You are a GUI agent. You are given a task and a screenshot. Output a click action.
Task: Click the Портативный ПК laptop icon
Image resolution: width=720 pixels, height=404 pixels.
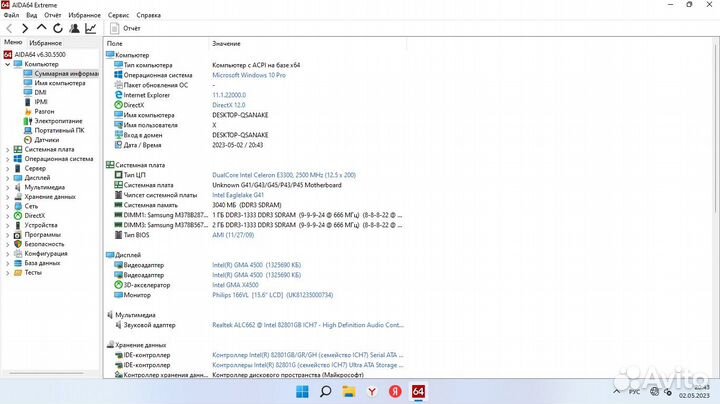[x=28, y=130]
